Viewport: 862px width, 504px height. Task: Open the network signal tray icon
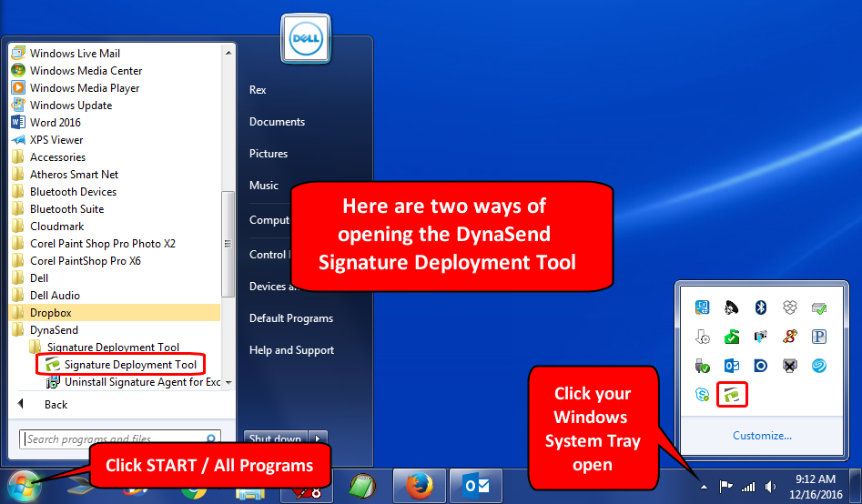point(747,487)
